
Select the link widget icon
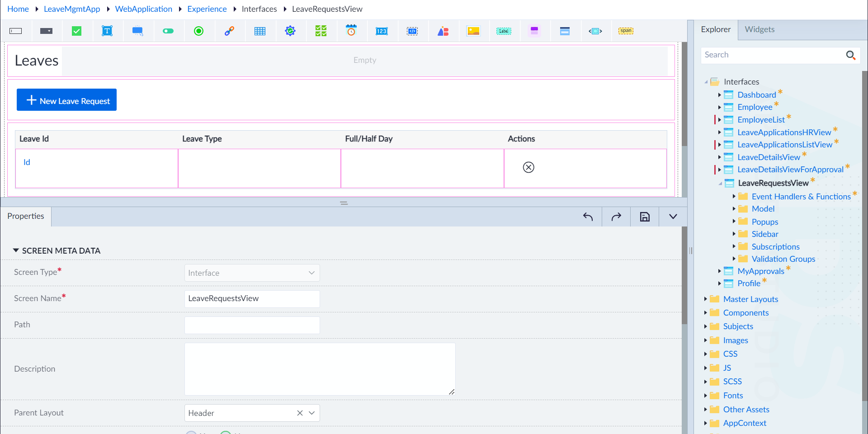click(229, 31)
